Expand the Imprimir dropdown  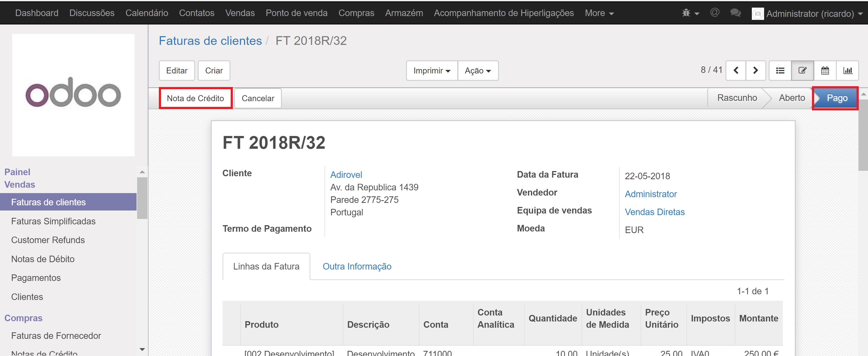(432, 71)
